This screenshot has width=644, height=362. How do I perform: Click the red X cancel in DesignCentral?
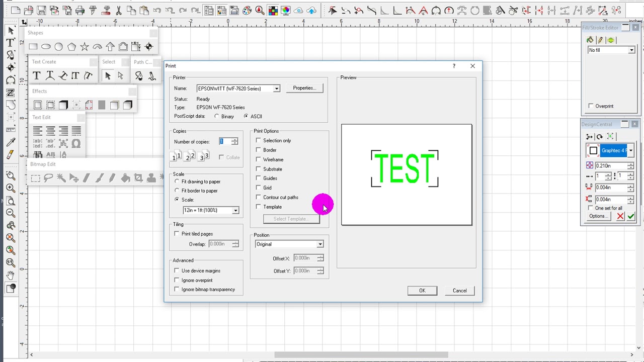pos(620,216)
